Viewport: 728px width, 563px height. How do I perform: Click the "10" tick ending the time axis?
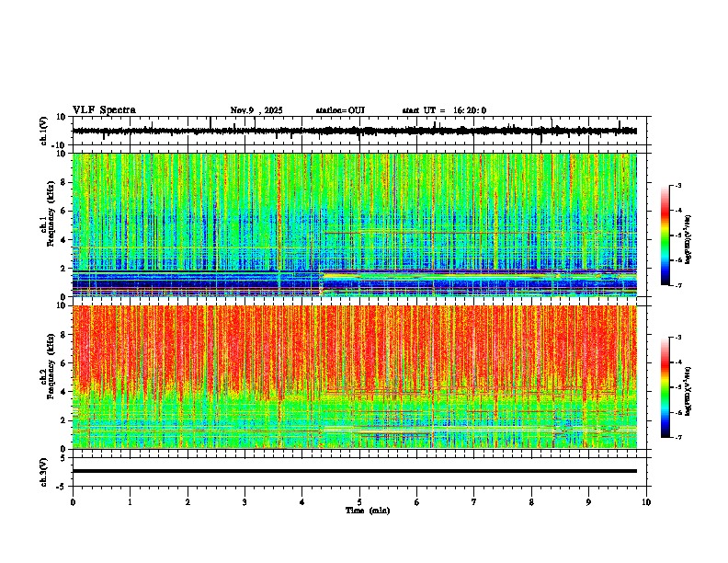[646, 502]
